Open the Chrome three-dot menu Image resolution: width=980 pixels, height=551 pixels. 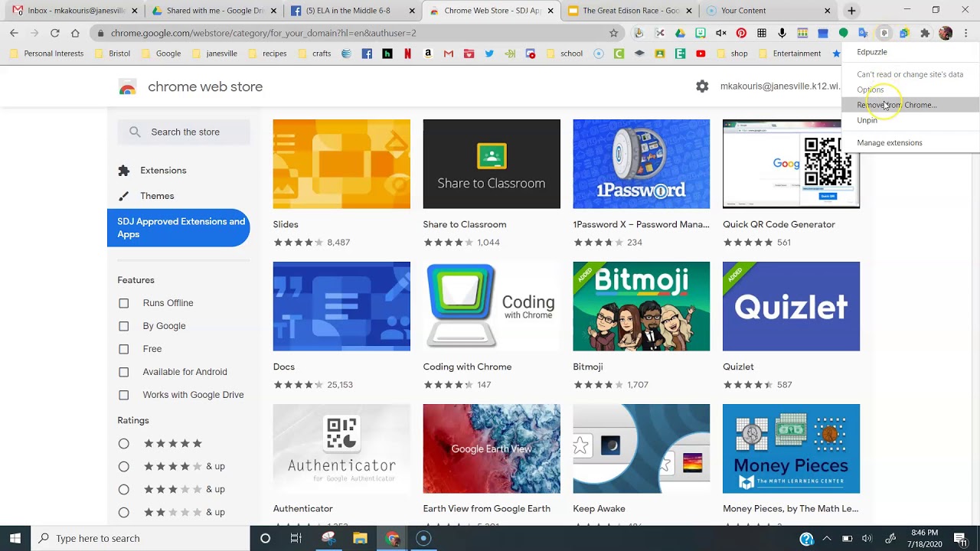pyautogui.click(x=966, y=33)
